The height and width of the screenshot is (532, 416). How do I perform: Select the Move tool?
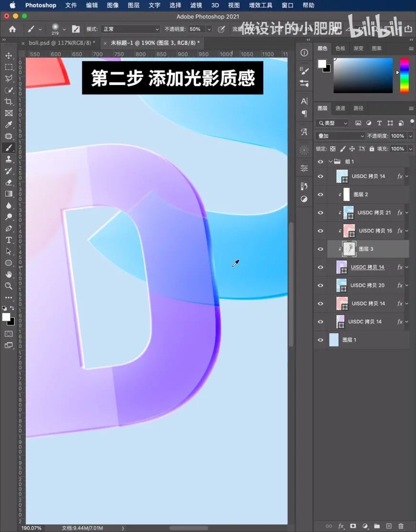pyautogui.click(x=9, y=55)
